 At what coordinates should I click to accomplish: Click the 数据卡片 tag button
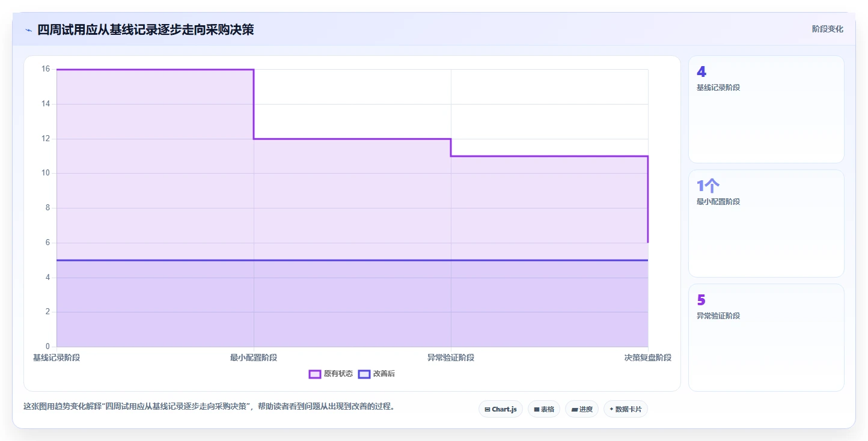tap(626, 409)
